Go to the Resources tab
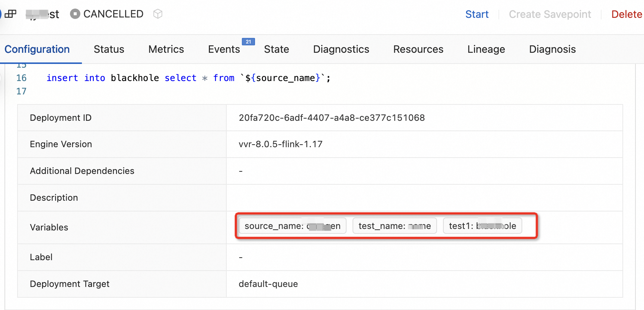Image resolution: width=644 pixels, height=310 pixels. 418,49
